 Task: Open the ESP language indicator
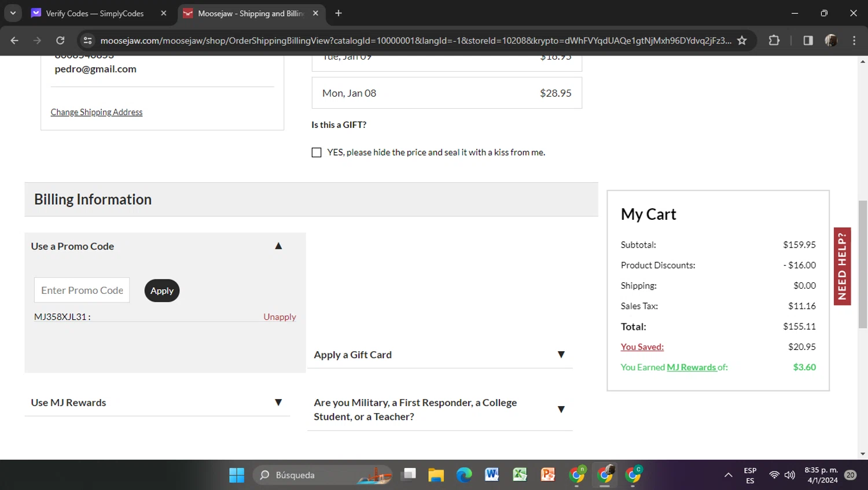coord(750,476)
